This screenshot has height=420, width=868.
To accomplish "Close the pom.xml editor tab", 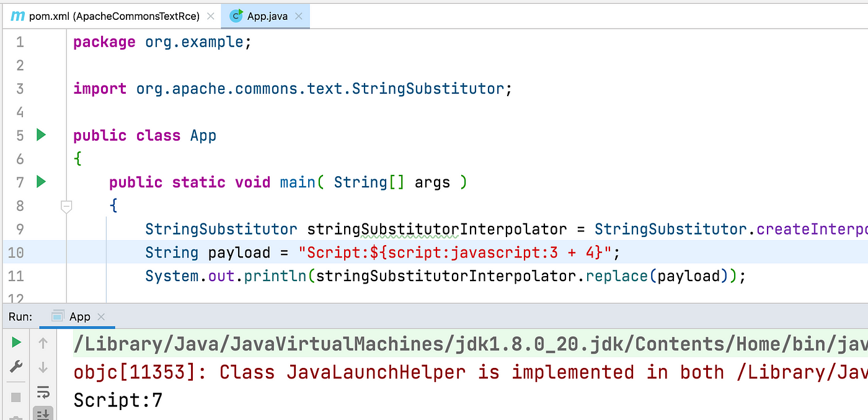I will coord(211,17).
